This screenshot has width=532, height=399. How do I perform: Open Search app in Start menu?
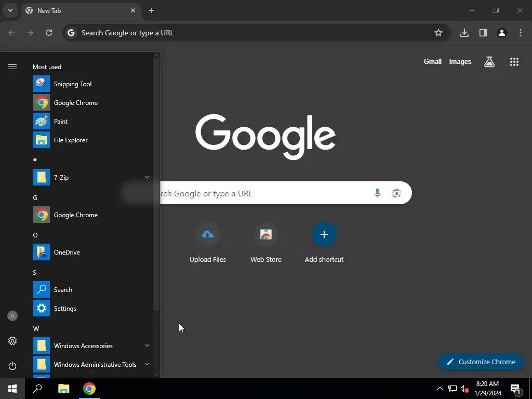(91, 289)
